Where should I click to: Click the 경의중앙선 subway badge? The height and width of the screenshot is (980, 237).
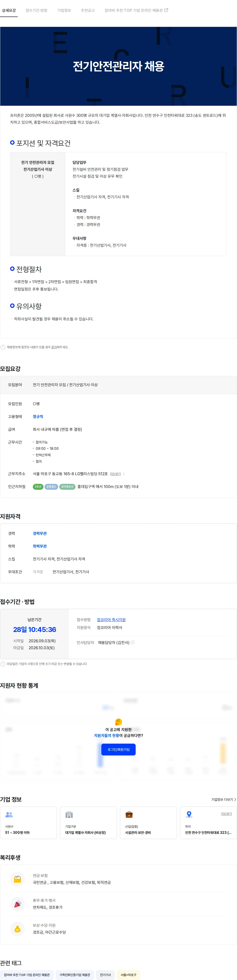point(67,487)
